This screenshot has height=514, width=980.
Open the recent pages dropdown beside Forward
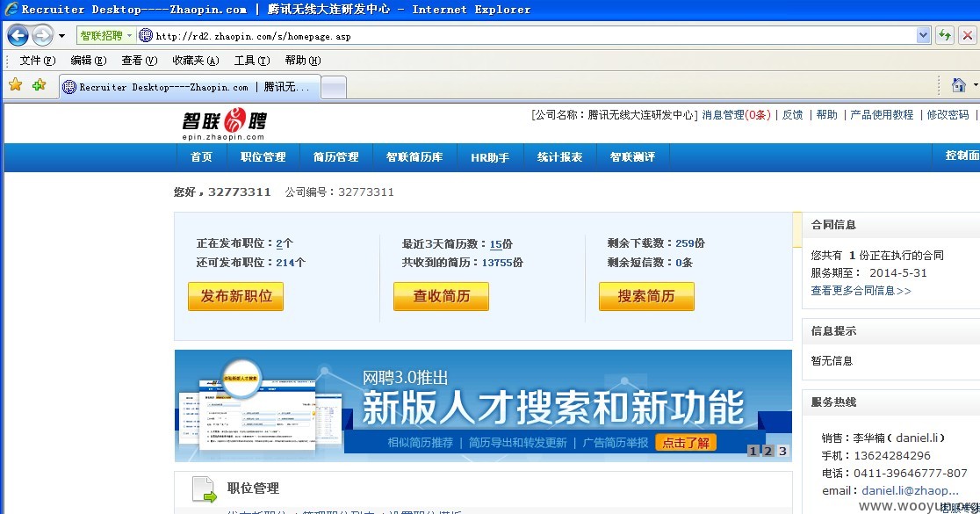(x=61, y=36)
